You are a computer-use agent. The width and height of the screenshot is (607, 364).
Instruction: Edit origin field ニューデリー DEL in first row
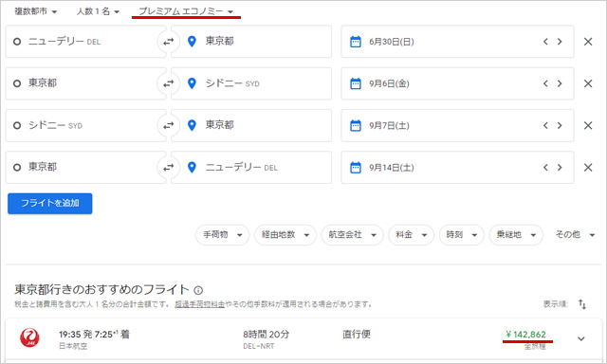point(85,42)
